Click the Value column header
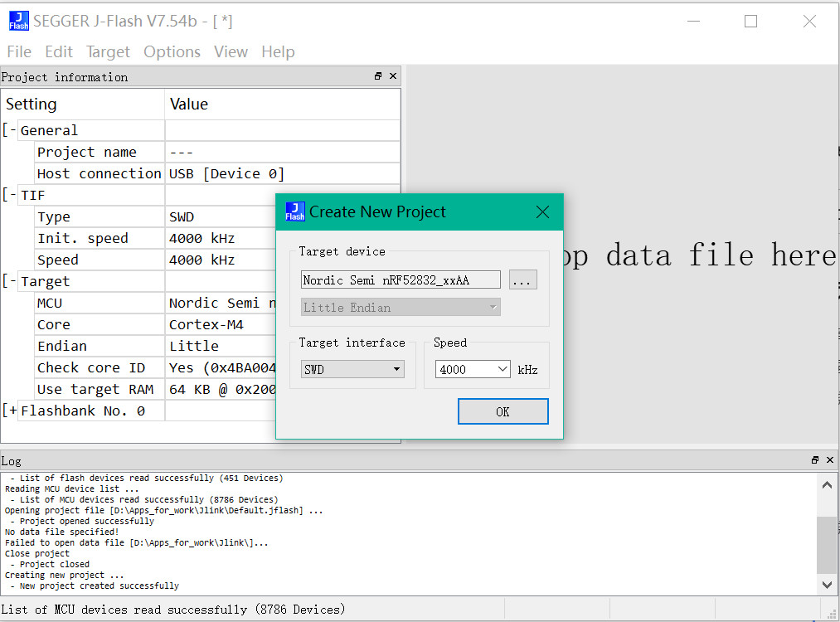This screenshot has width=840, height=622. 282,104
